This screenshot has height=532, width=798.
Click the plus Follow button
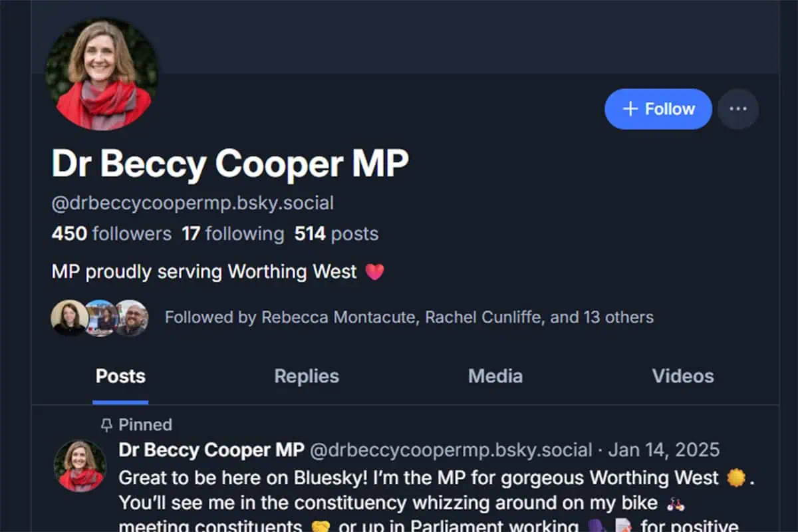pyautogui.click(x=658, y=109)
